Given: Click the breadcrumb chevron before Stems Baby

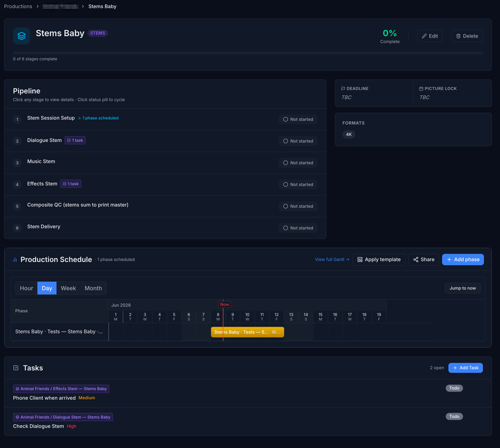Looking at the screenshot, I should (83, 6).
